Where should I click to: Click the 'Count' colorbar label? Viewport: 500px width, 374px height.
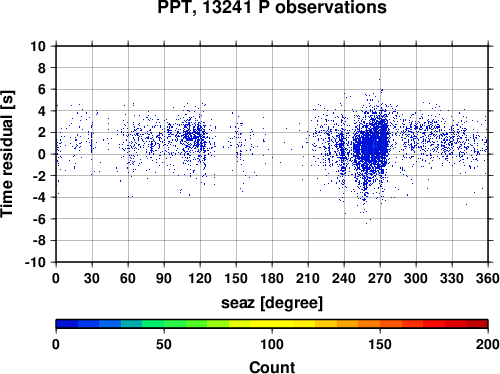(272, 367)
